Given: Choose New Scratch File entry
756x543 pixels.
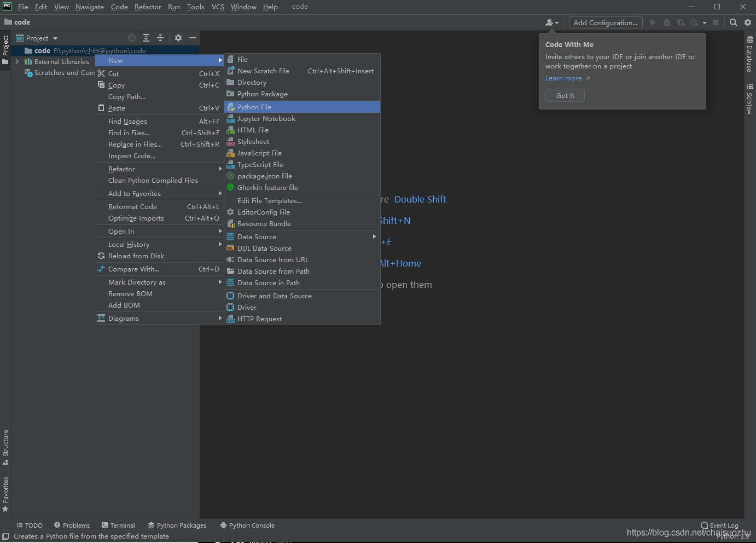Looking at the screenshot, I should coord(302,71).
